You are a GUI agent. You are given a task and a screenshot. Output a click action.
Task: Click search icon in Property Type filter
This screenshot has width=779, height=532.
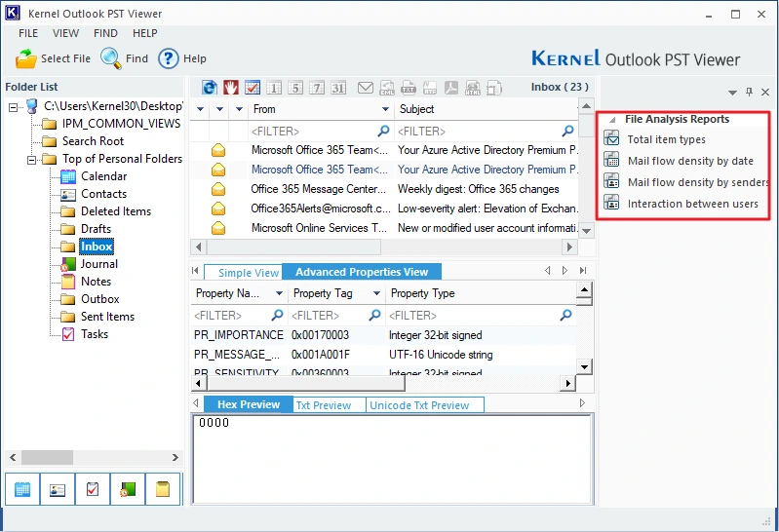coord(565,315)
